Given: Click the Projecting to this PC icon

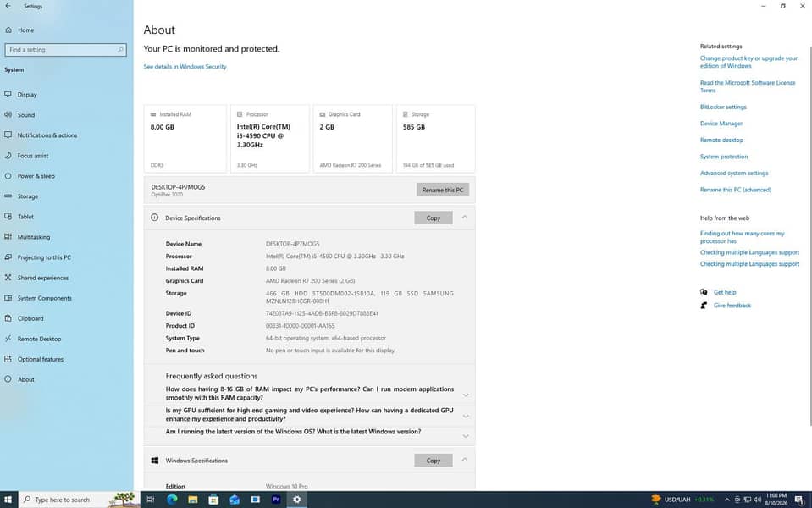Looking at the screenshot, I should (x=8, y=257).
